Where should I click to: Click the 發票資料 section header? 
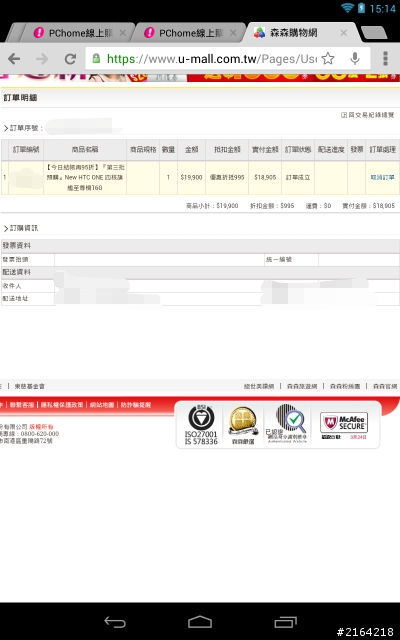[x=200, y=246]
